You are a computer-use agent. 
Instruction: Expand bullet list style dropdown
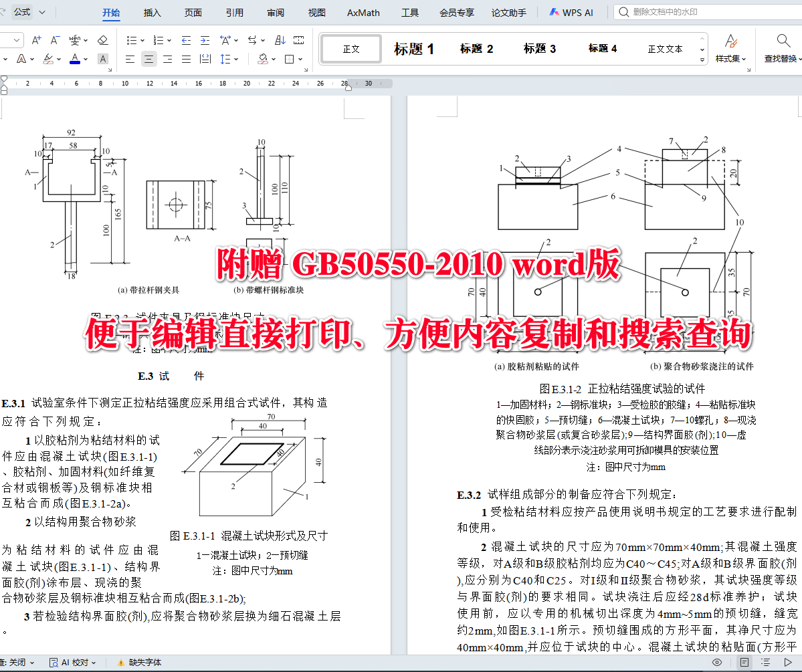pyautogui.click(x=142, y=40)
